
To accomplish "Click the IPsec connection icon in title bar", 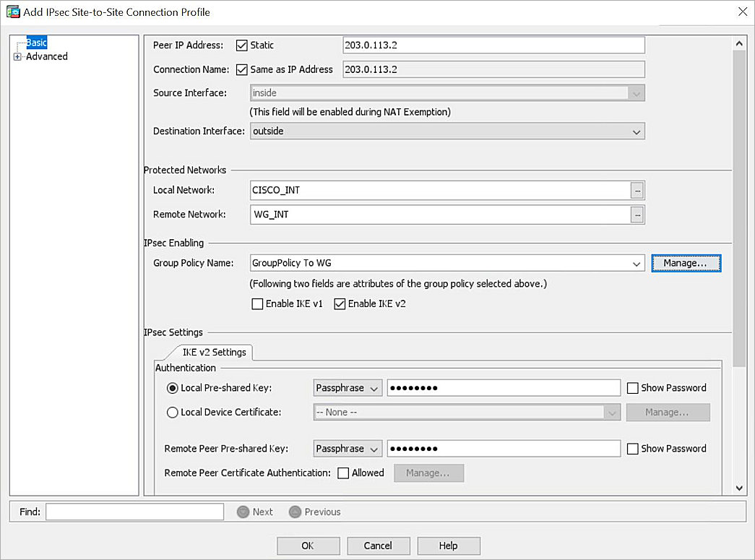I will point(12,12).
